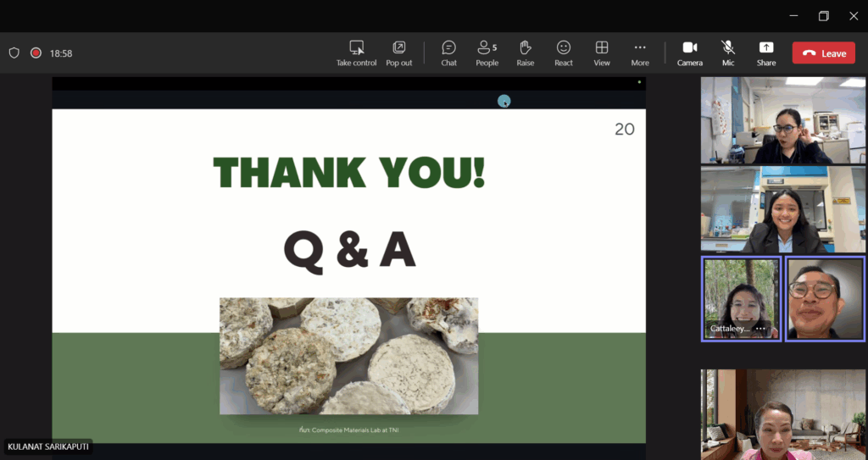Open options on the Cattaleey video tile

tap(760, 329)
